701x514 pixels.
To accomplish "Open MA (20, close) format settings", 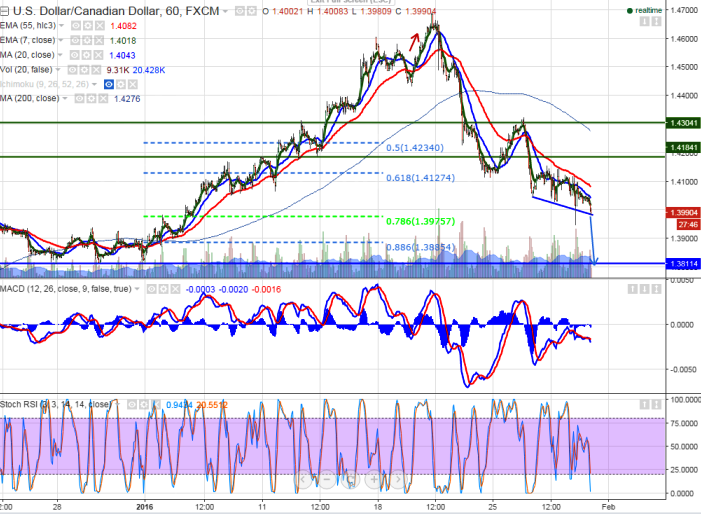I will coord(84,54).
